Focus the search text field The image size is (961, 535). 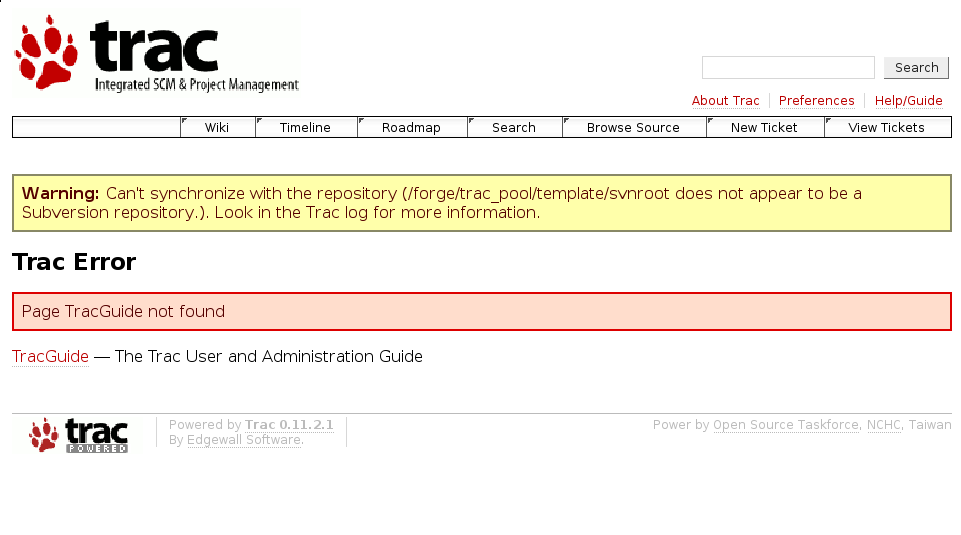tap(788, 67)
